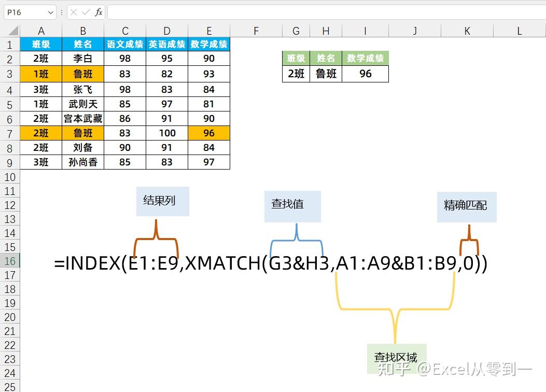
Task: Click the 数学成绩 header cell in column E
Action: [x=208, y=44]
